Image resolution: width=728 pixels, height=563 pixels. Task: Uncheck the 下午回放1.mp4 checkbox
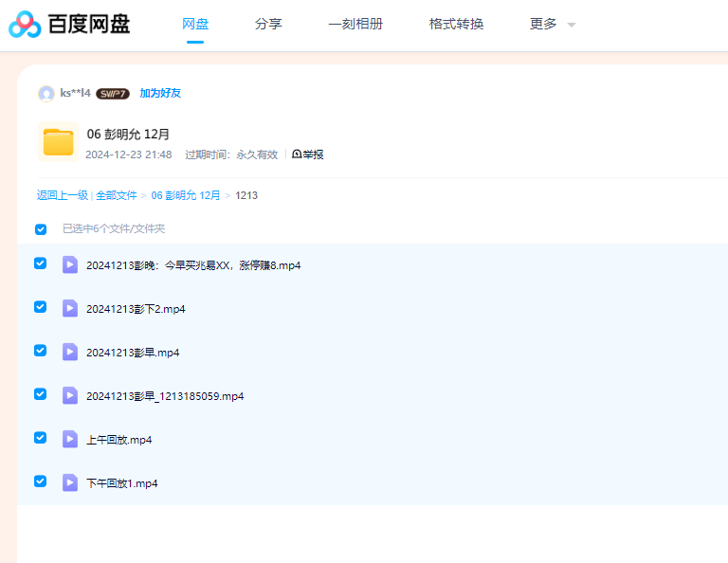tap(41, 481)
